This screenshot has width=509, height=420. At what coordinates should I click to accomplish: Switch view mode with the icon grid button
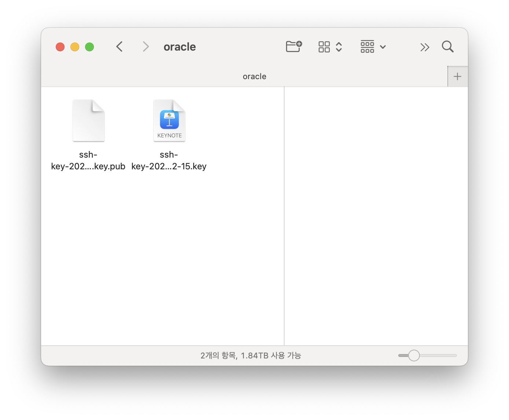pyautogui.click(x=330, y=47)
